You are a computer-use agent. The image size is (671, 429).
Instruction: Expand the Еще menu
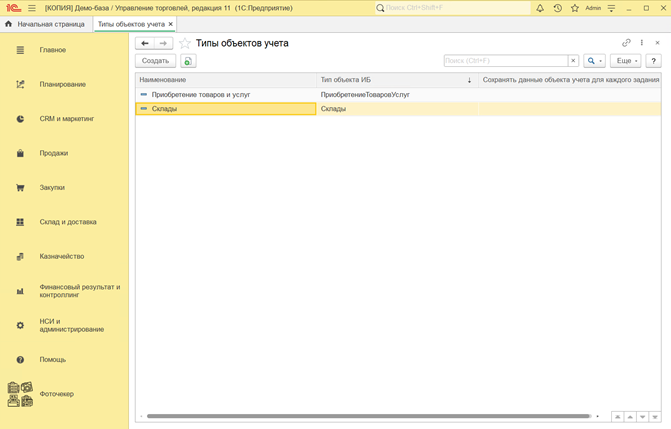pos(626,61)
